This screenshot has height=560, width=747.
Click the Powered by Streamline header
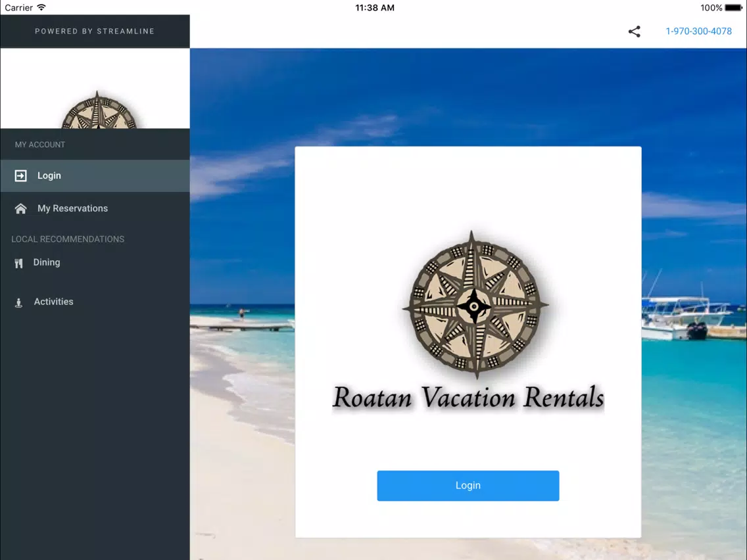tap(95, 31)
